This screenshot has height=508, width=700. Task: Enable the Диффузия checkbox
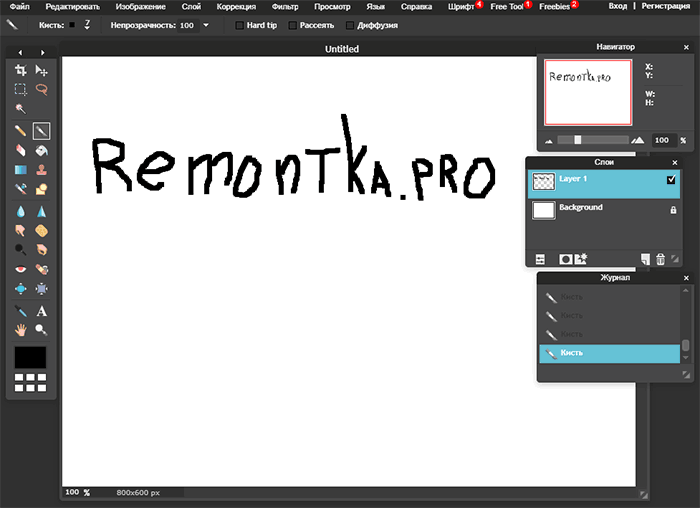[350, 25]
